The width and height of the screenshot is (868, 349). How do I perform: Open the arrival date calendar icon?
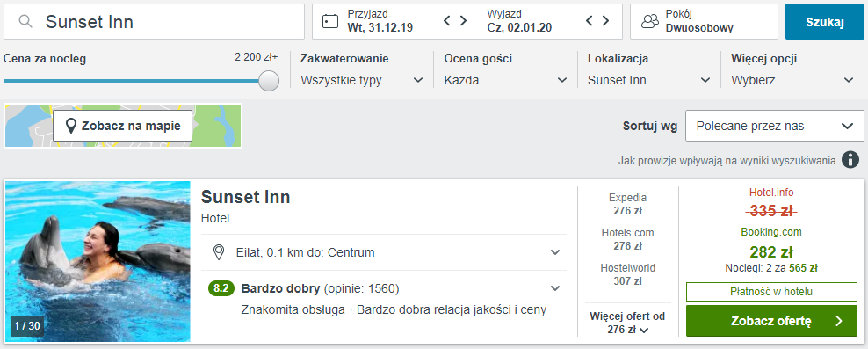330,22
